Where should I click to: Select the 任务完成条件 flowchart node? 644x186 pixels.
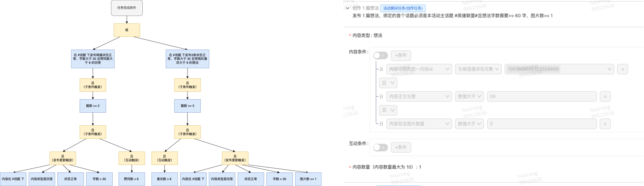(x=127, y=8)
